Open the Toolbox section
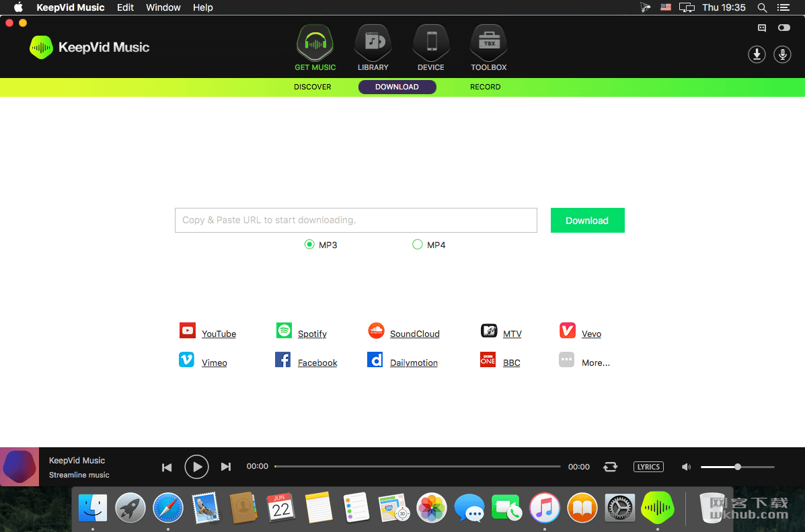805x532 pixels. tap(489, 48)
